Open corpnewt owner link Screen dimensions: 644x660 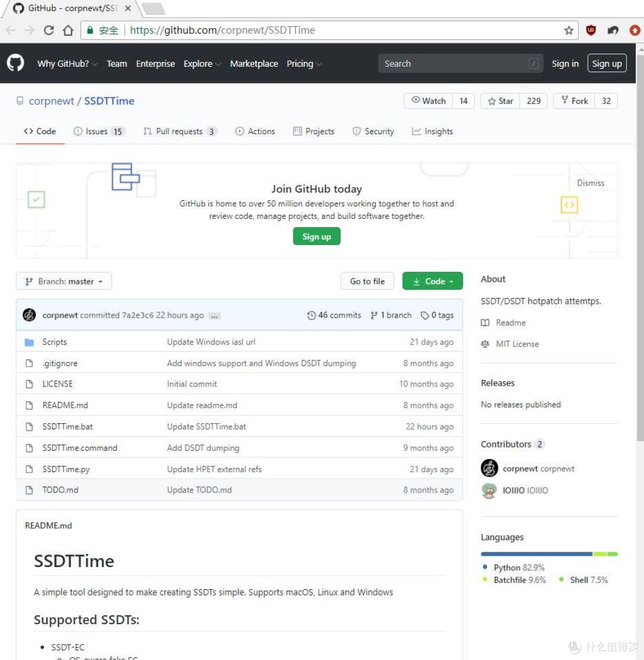[51, 101]
